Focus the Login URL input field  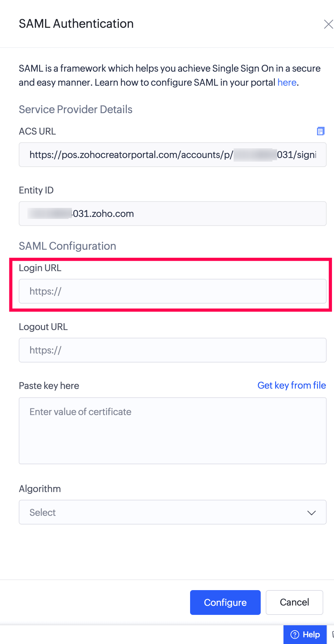[x=172, y=291]
